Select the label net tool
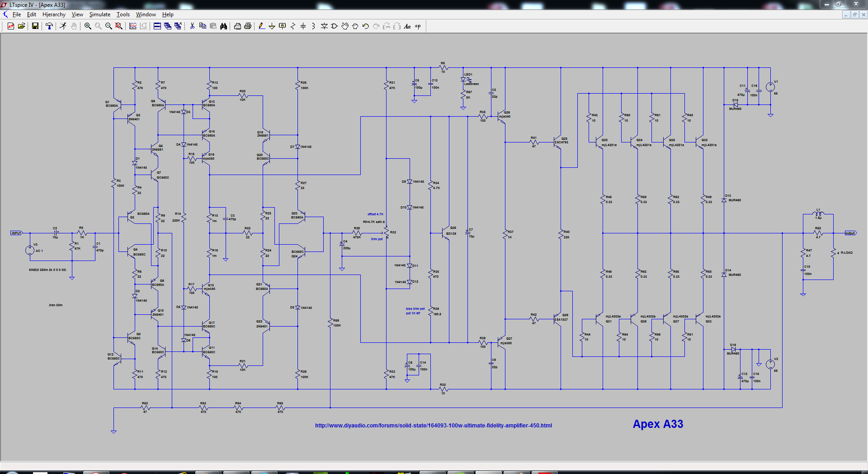This screenshot has height=474, width=868. (x=283, y=26)
